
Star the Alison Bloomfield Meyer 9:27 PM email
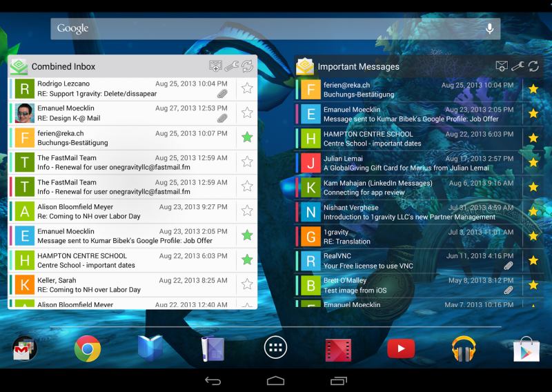[247, 210]
